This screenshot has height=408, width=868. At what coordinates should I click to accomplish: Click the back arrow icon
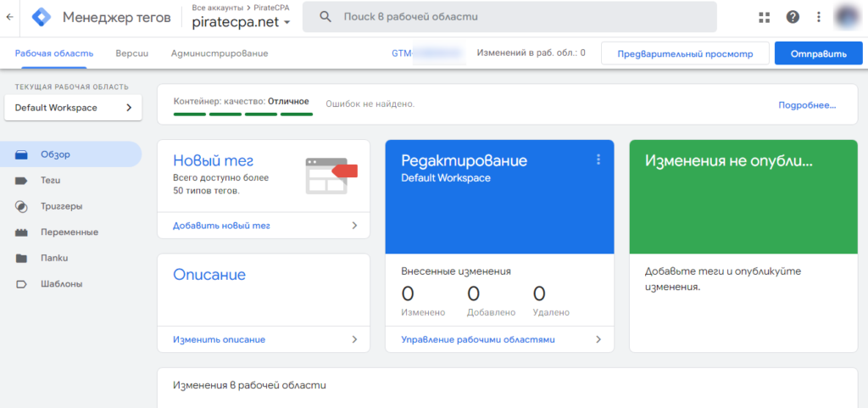tap(9, 17)
